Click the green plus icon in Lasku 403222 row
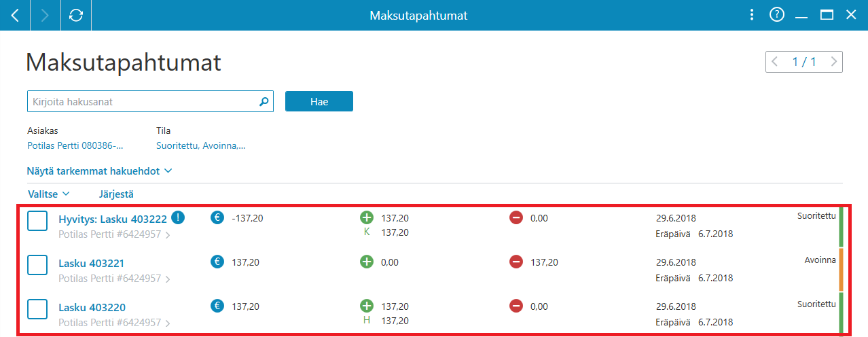Image resolution: width=868 pixels, height=337 pixels. click(367, 218)
